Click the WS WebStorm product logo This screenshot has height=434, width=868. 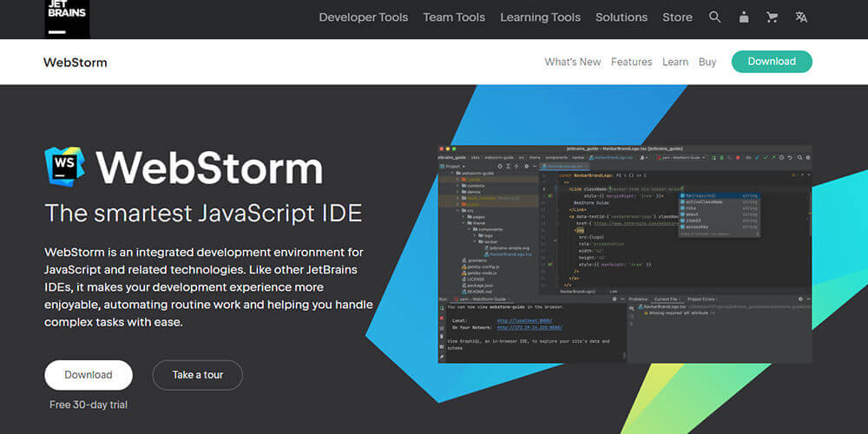(64, 167)
